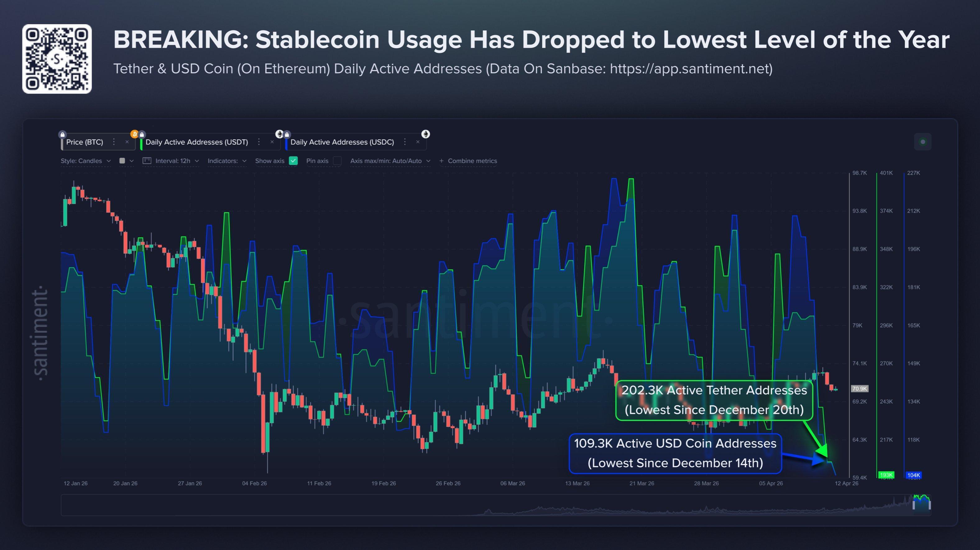Screen dimensions: 980x550
Task: Click the chart interval icon beside Interval: 12h
Action: click(x=148, y=161)
